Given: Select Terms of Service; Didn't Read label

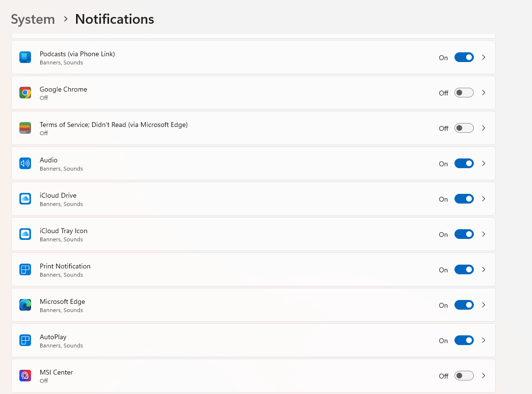Looking at the screenshot, I should click(x=114, y=125).
